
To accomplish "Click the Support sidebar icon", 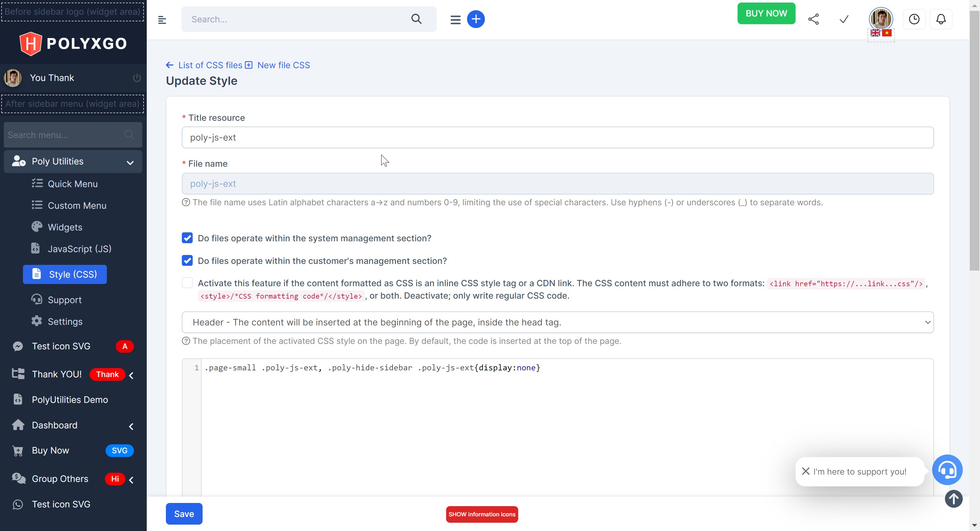I will (x=37, y=300).
